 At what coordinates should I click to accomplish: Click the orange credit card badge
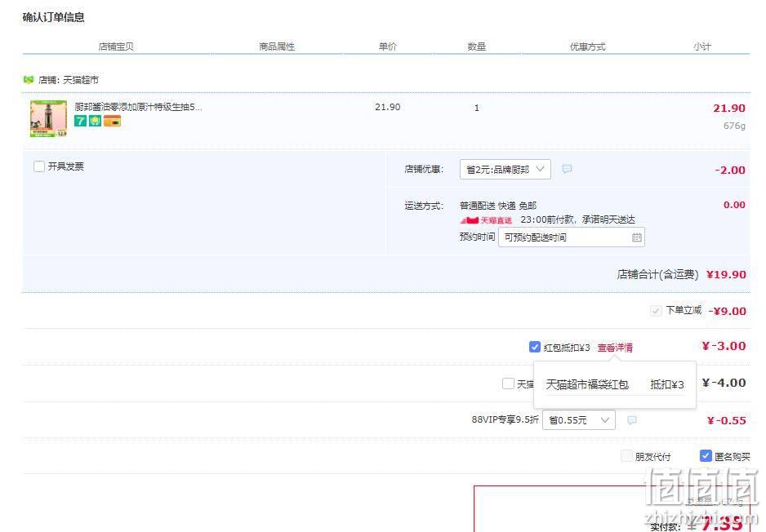[112, 121]
